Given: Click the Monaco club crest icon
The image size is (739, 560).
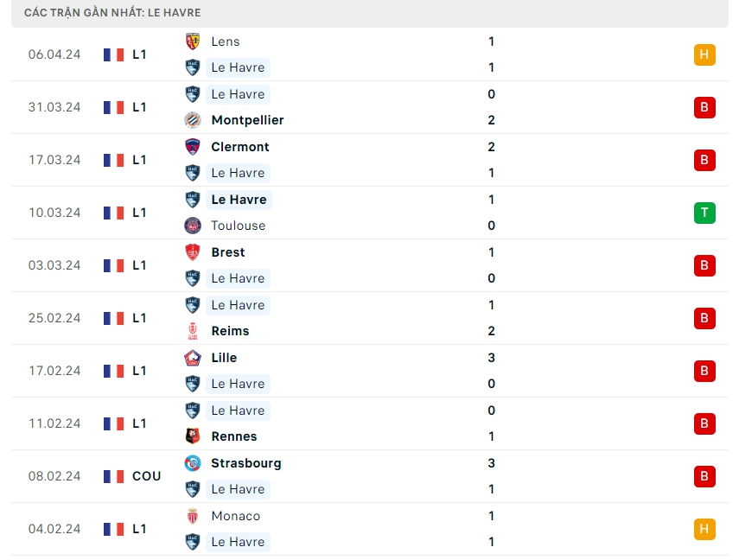Looking at the screenshot, I should 193,516.
